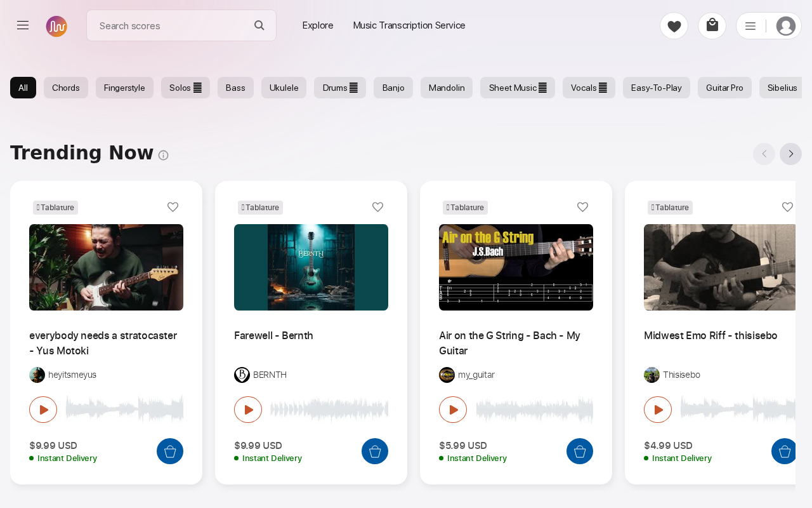Click the search magnifier icon
Viewport: 812px width, 508px height.
[x=259, y=25]
